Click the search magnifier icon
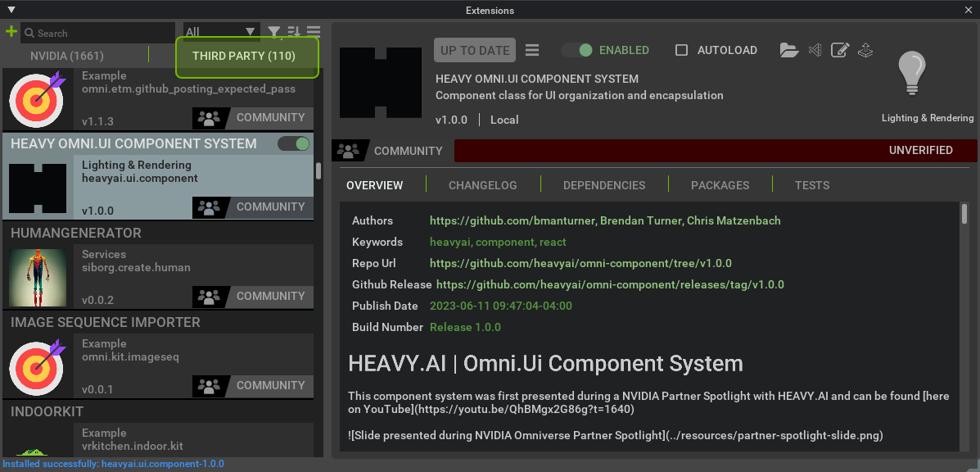This screenshot has width=980, height=472. [x=29, y=33]
